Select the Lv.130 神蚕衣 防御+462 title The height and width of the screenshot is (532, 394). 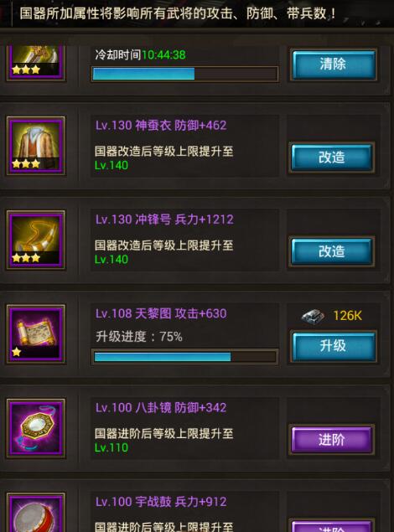click(x=161, y=126)
